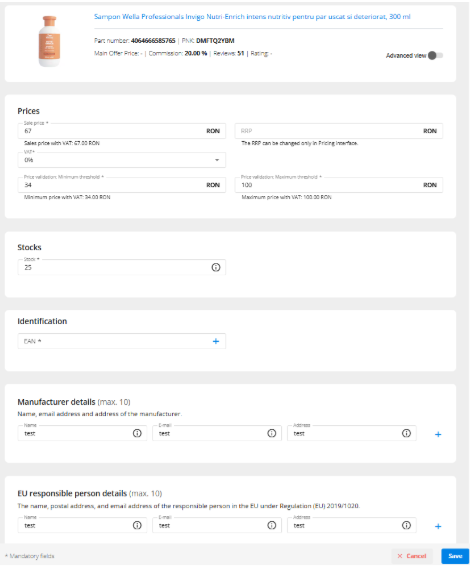Screen dimensions: 470x568
Task: Focus the Minimum threshold price field
Action: [x=122, y=185]
